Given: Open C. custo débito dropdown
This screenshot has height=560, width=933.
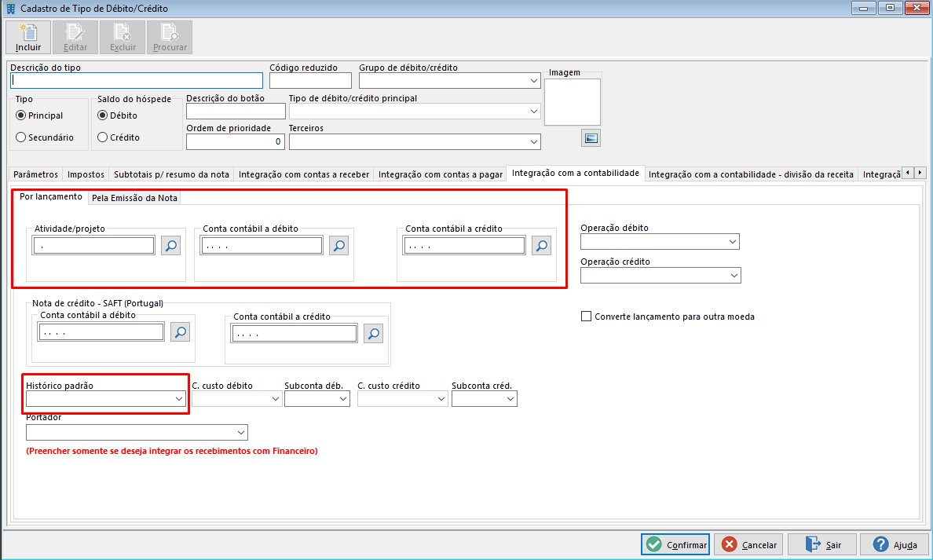Looking at the screenshot, I should pos(276,399).
